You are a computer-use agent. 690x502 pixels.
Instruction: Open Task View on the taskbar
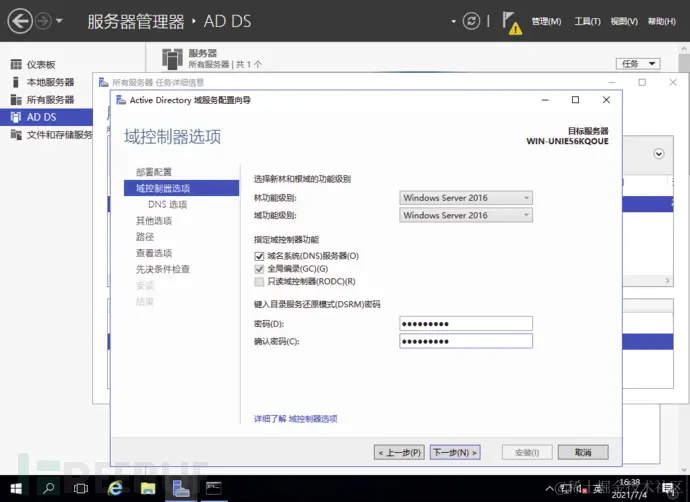pos(81,488)
